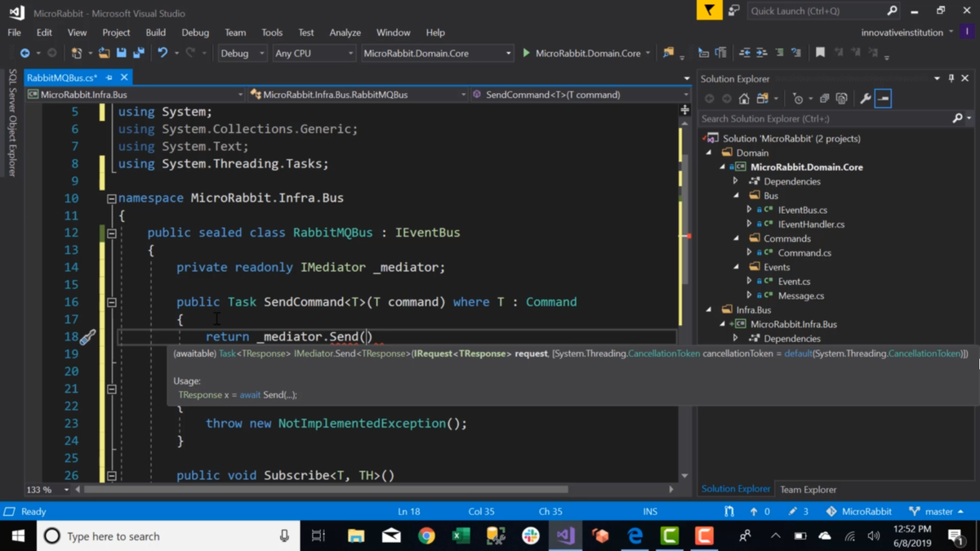The height and width of the screenshot is (551, 980).
Task: Click Windows Start button
Action: click(18, 536)
